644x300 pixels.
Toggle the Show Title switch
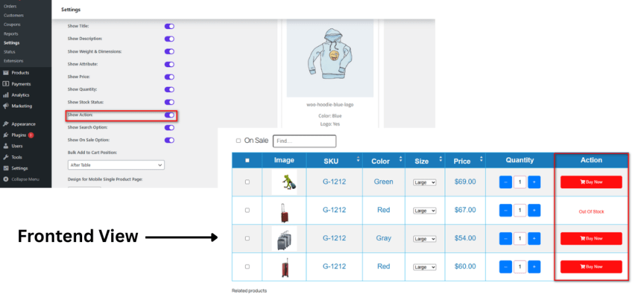click(170, 26)
